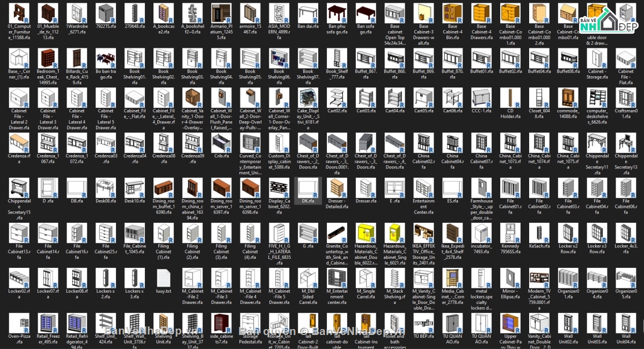Select the Retail_Freezer_495.rfa file
Viewport: 644px width, 349px height.
(48, 324)
